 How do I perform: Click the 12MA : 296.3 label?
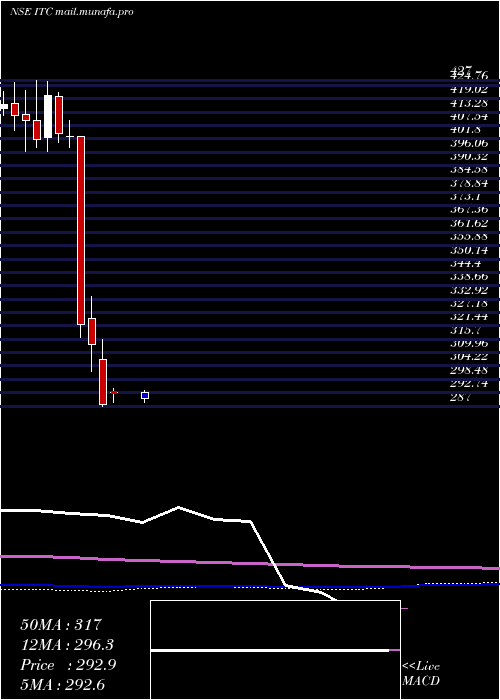tap(67, 645)
